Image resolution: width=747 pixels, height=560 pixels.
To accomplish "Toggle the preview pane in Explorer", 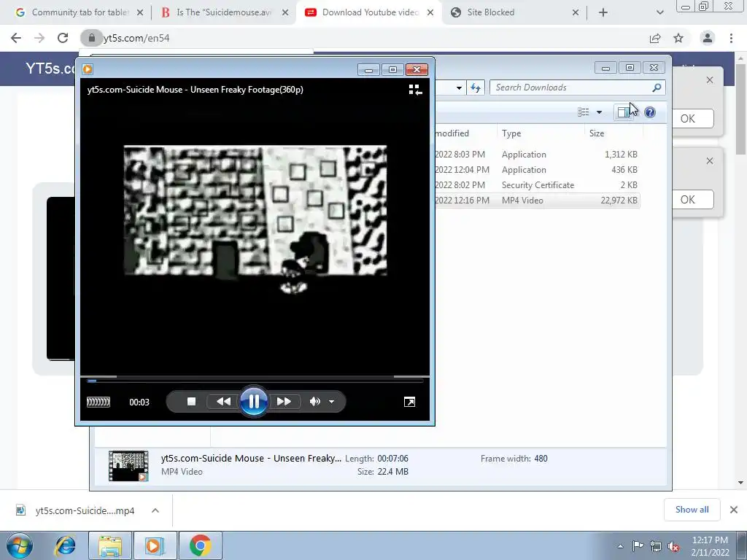I will [623, 112].
